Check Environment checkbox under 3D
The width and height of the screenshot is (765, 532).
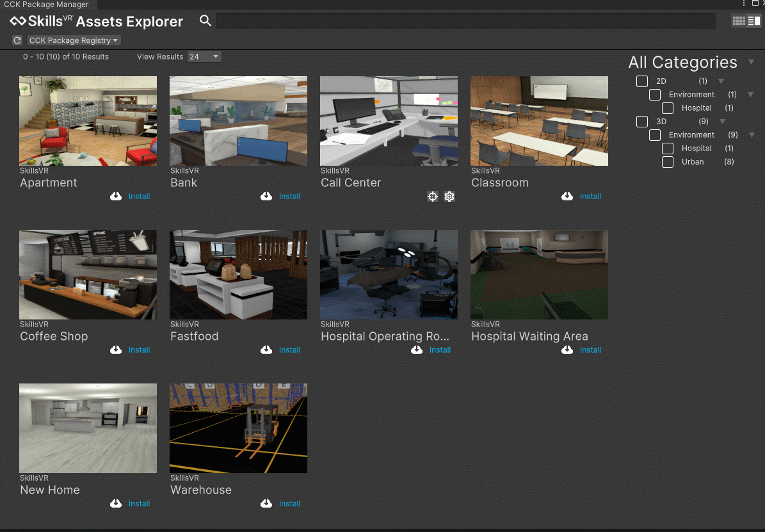655,134
